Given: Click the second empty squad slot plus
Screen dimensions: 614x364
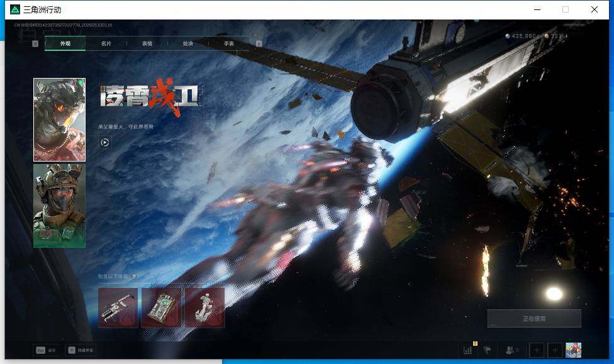Looking at the screenshot, I should tap(555, 350).
